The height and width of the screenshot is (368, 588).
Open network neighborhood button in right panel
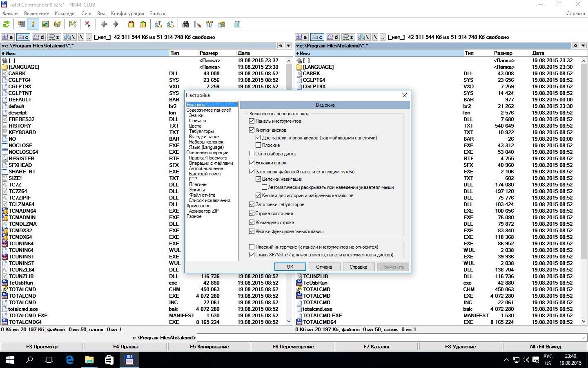coord(363,37)
